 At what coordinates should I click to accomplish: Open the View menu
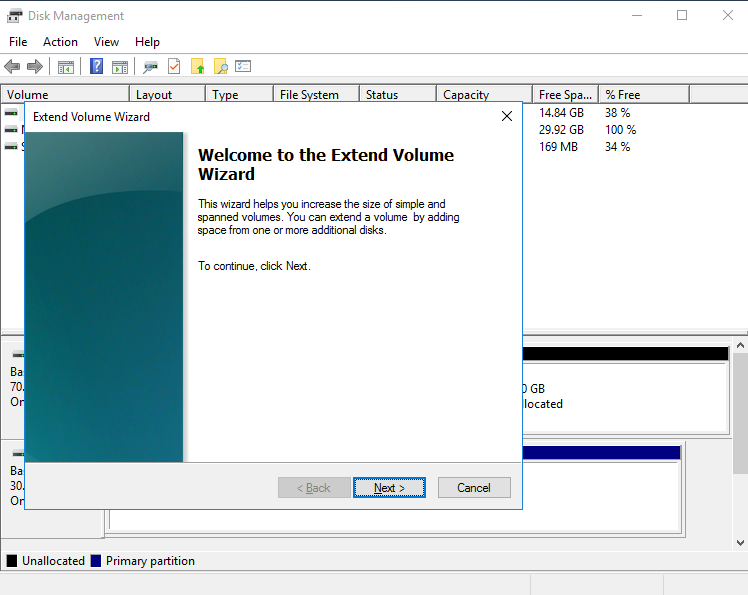click(x=106, y=42)
